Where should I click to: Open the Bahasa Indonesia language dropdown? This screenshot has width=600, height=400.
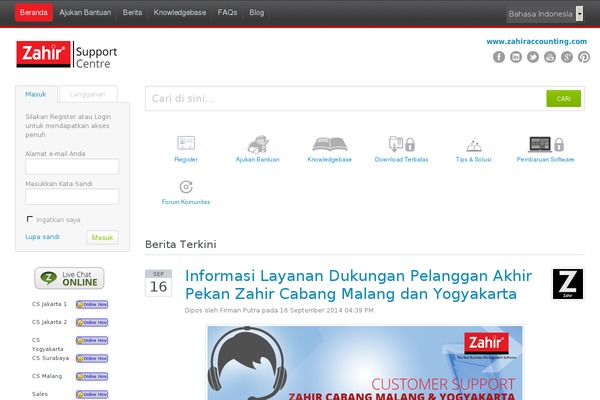pos(545,14)
